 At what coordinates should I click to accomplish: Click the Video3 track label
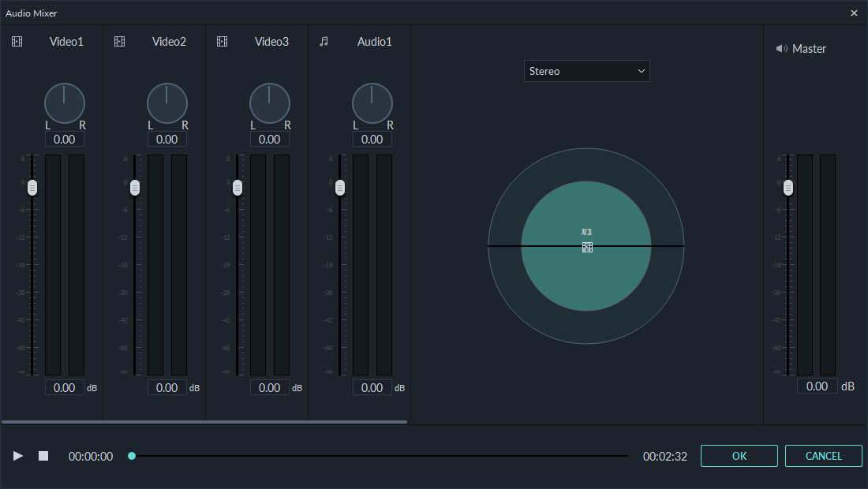271,42
